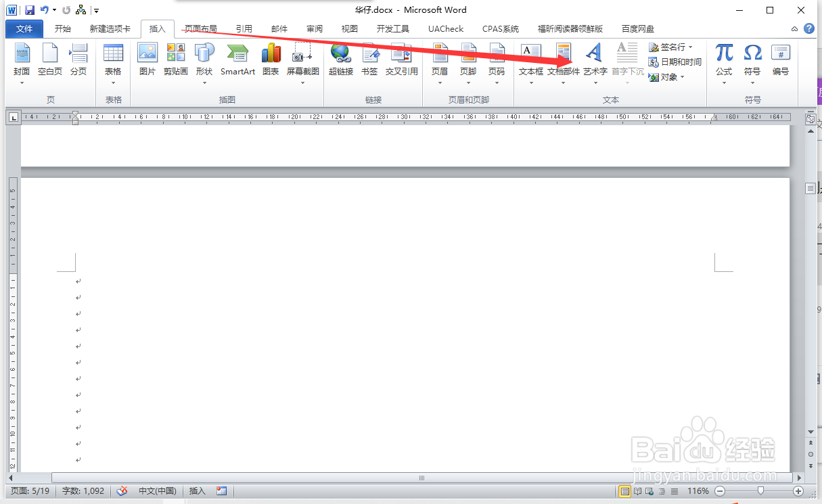The image size is (822, 504).
Task: Expand the Screenshot dropdown arrow
Action: (x=303, y=83)
